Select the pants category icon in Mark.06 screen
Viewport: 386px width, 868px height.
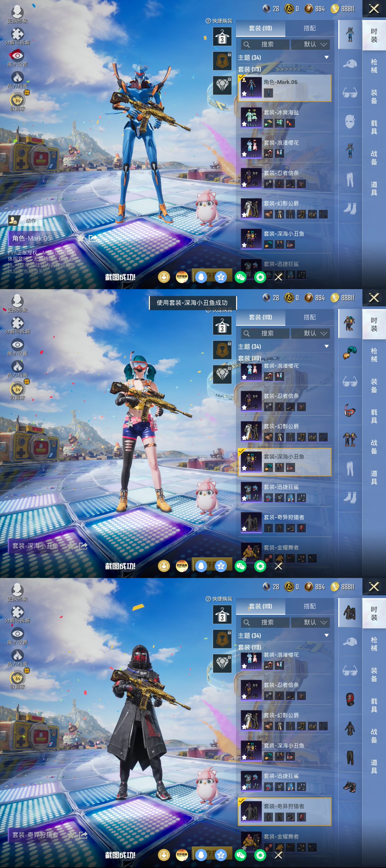[350, 180]
